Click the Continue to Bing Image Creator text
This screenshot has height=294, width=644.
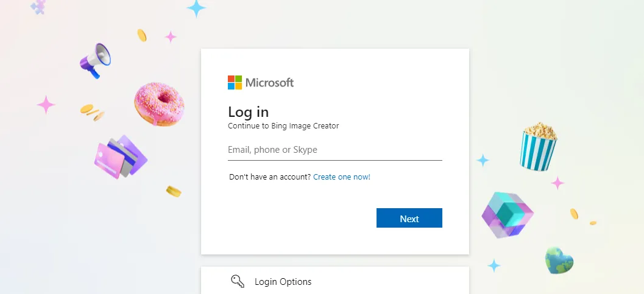283,126
